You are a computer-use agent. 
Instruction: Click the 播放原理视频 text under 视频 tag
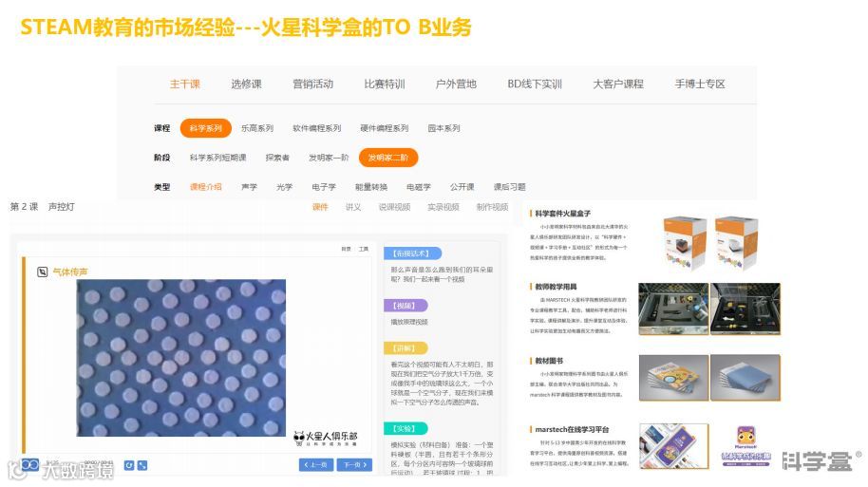(x=409, y=322)
